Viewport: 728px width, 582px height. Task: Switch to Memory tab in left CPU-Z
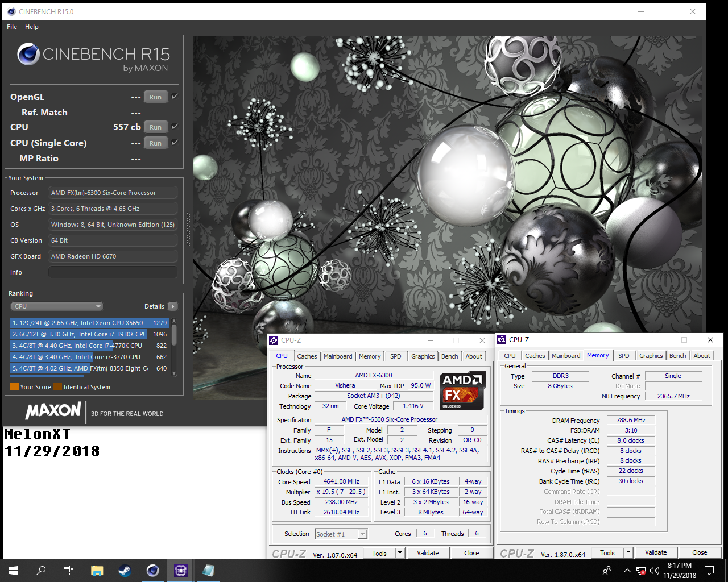pyautogui.click(x=370, y=356)
